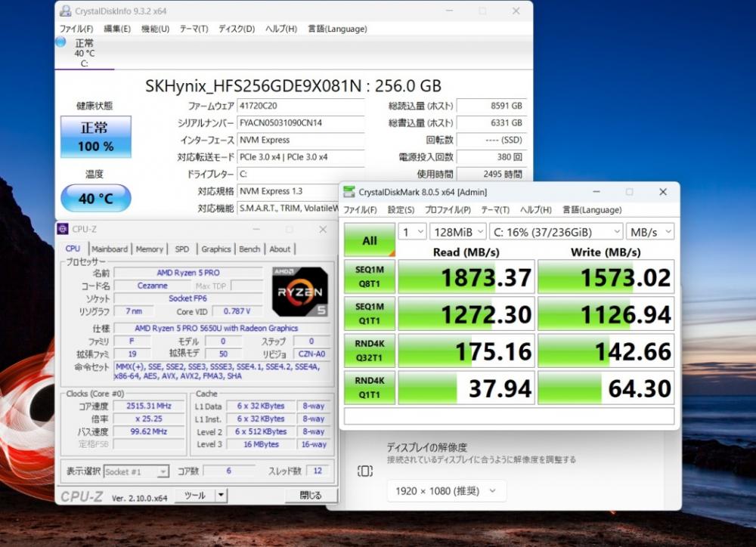Screen dimensions: 756x547
Task: Select the 正常 40 °C C: disk entry
Action: (85, 53)
